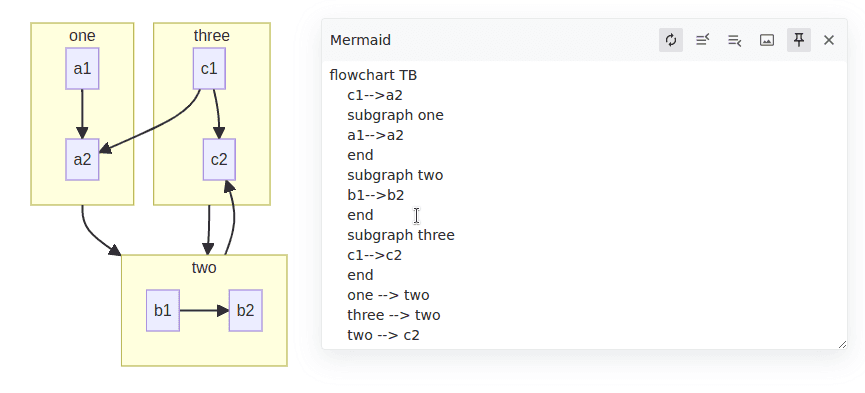Screen dimensions: 865x393
Task: Click the subgraph 'two' title label
Action: pos(204,268)
